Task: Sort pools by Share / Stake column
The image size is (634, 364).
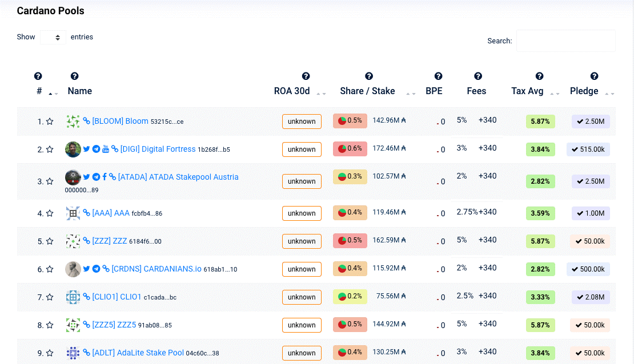Action: click(x=367, y=91)
